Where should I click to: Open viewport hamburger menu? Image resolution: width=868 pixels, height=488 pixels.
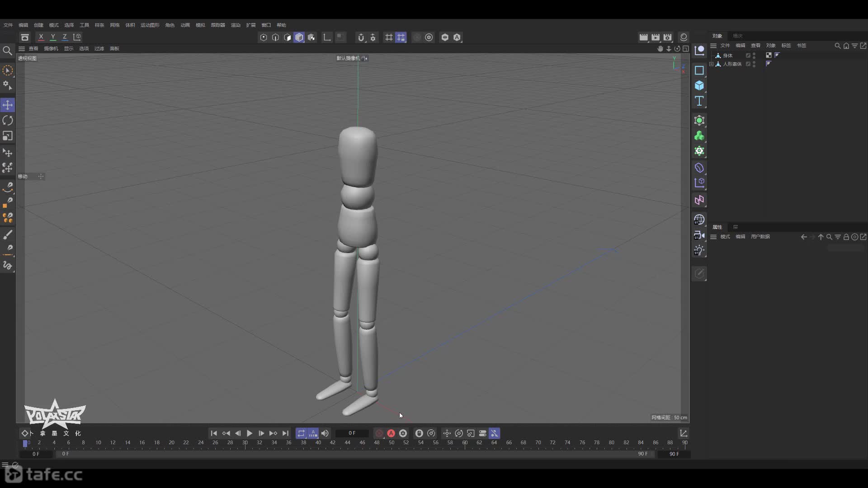pos(21,48)
